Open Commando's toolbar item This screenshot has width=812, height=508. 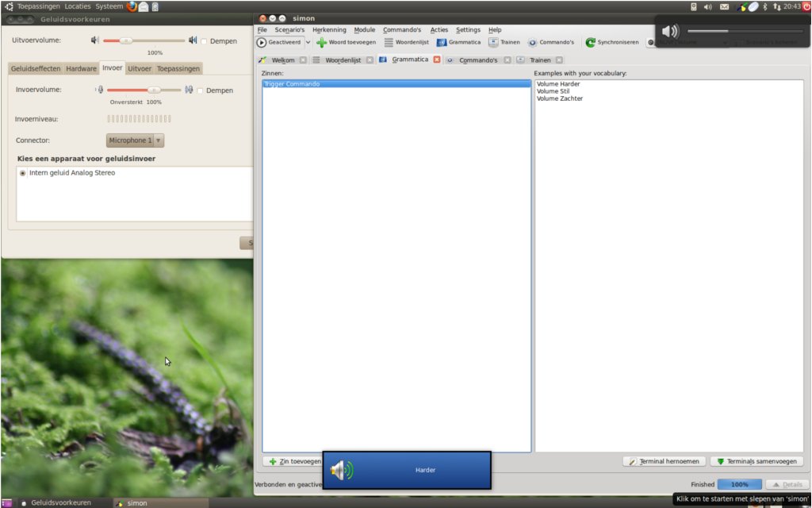(551, 43)
